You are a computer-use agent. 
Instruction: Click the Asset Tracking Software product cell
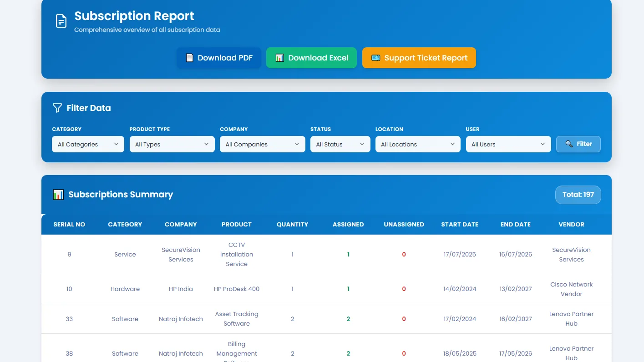click(x=237, y=319)
